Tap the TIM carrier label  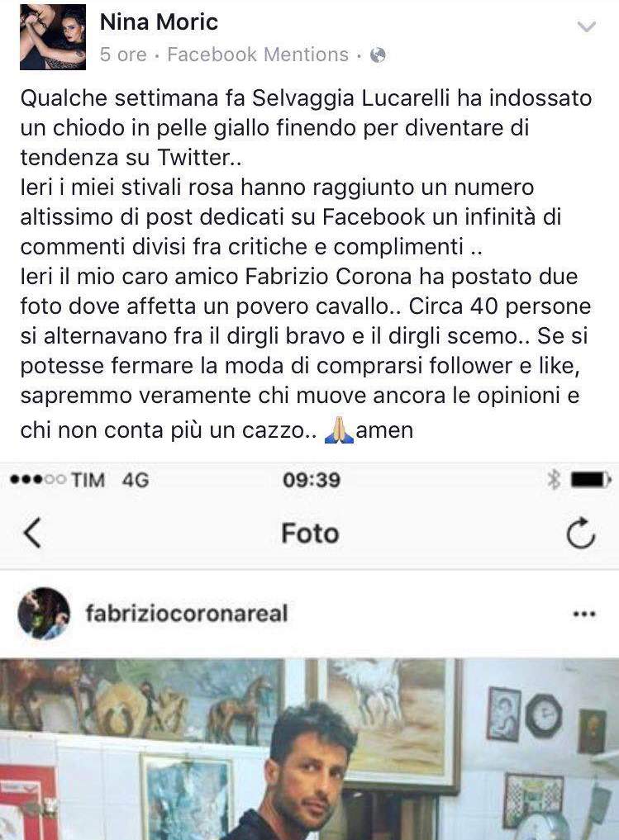(88, 480)
